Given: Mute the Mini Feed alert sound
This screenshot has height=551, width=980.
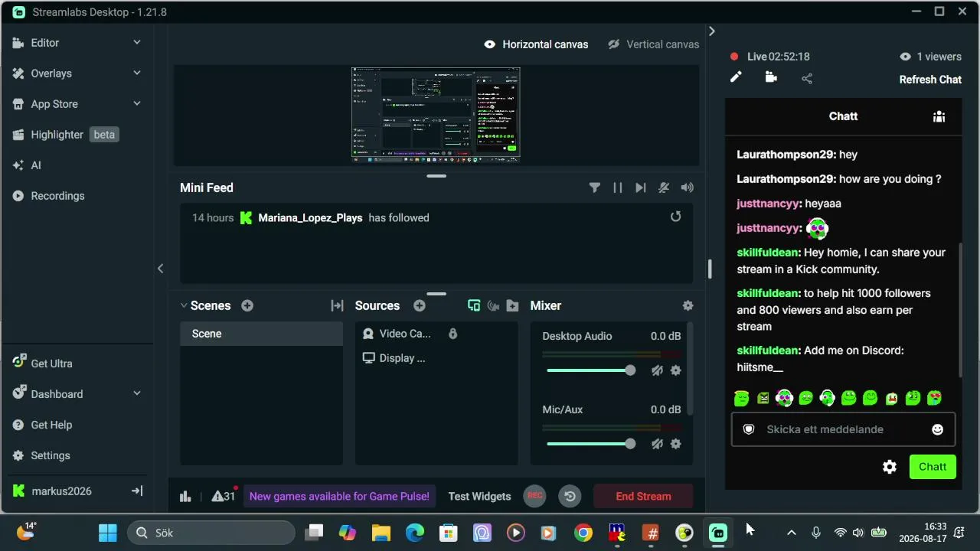Looking at the screenshot, I should (688, 187).
